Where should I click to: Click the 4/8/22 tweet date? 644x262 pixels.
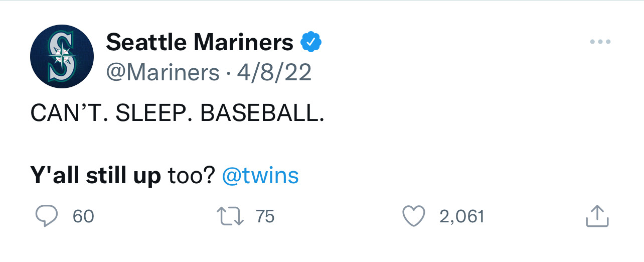pyautogui.click(x=274, y=73)
